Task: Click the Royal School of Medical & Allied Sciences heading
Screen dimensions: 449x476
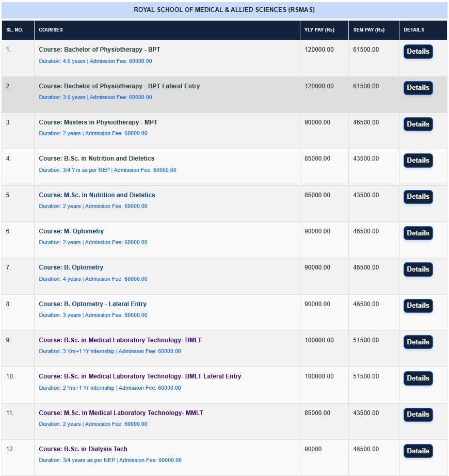Action: click(x=224, y=10)
